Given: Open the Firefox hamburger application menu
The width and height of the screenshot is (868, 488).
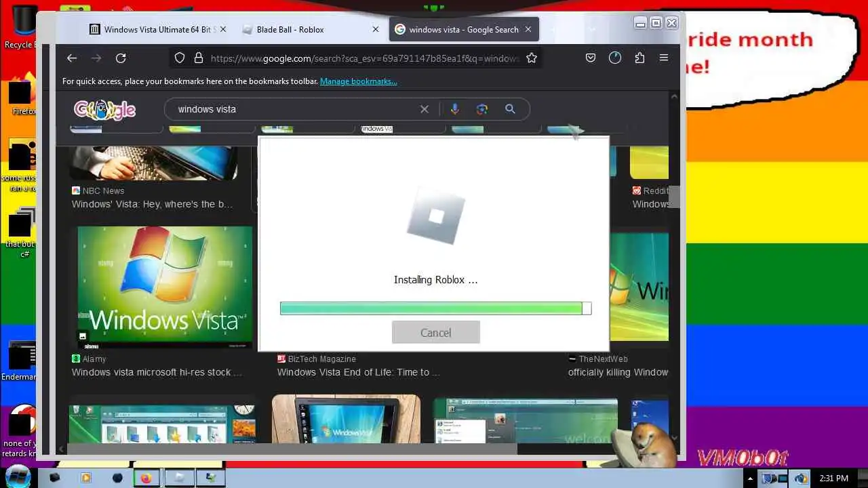Looking at the screenshot, I should click(664, 58).
